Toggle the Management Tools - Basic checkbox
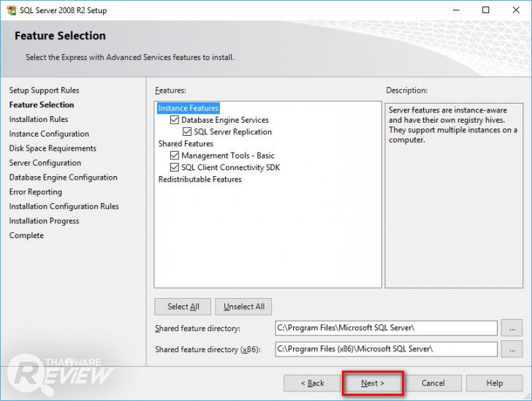This screenshot has width=532, height=401. tap(175, 156)
